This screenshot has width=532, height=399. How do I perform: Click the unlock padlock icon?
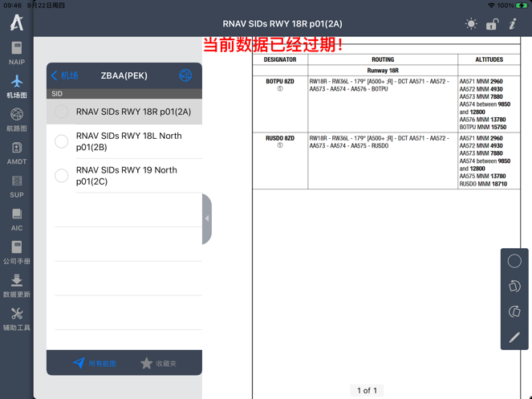pos(492,24)
